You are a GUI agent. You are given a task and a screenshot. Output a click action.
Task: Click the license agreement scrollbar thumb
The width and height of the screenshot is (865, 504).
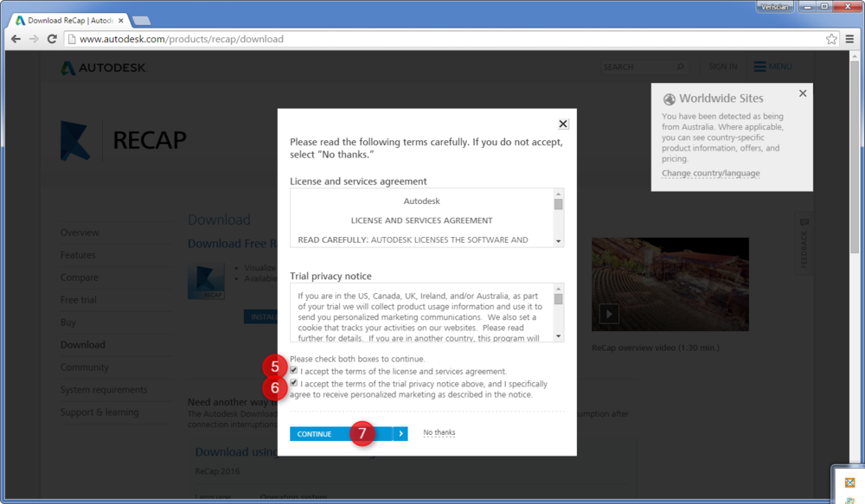point(558,204)
